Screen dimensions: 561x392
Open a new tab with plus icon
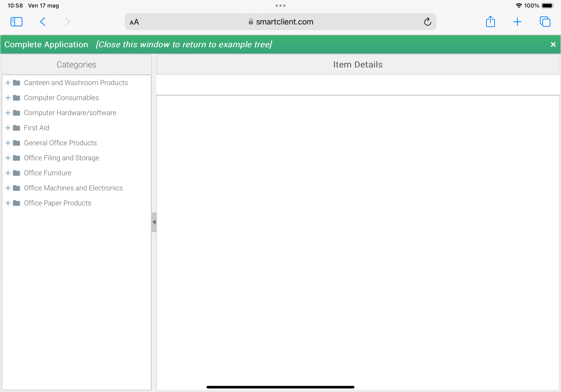tap(517, 22)
